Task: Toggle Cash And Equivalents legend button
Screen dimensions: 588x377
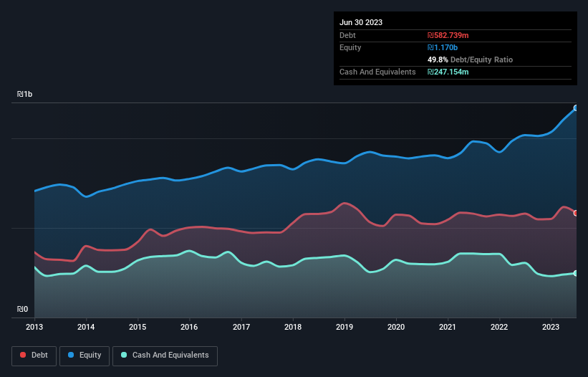Action: coord(165,355)
